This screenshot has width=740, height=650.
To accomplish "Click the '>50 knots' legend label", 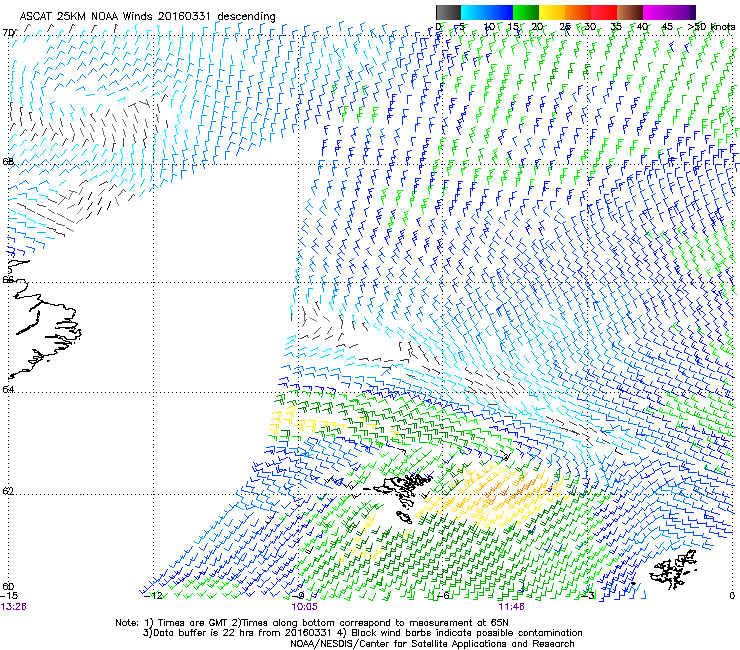I will click(x=711, y=27).
